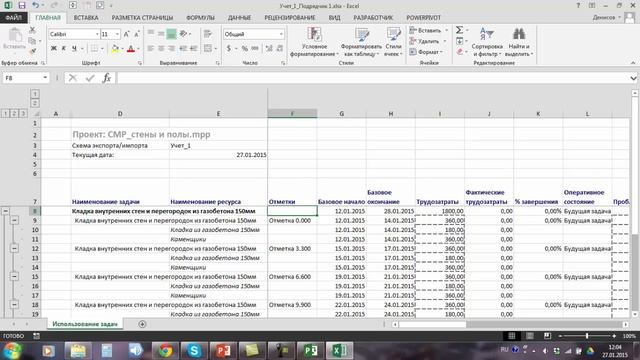Screen dimensions: 640x360
Task: Toggle middle vertical alignment button
Action: tap(161, 34)
